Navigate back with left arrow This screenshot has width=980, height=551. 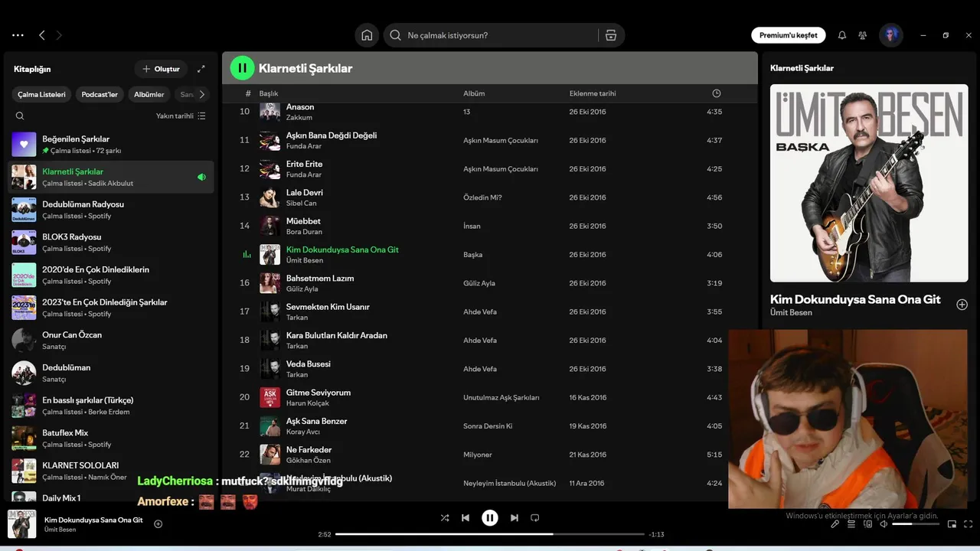coord(42,35)
